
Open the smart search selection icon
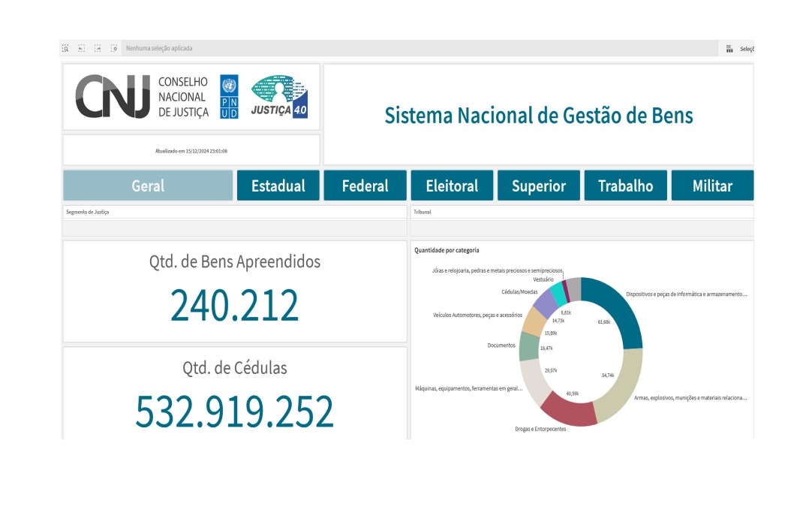(65, 48)
